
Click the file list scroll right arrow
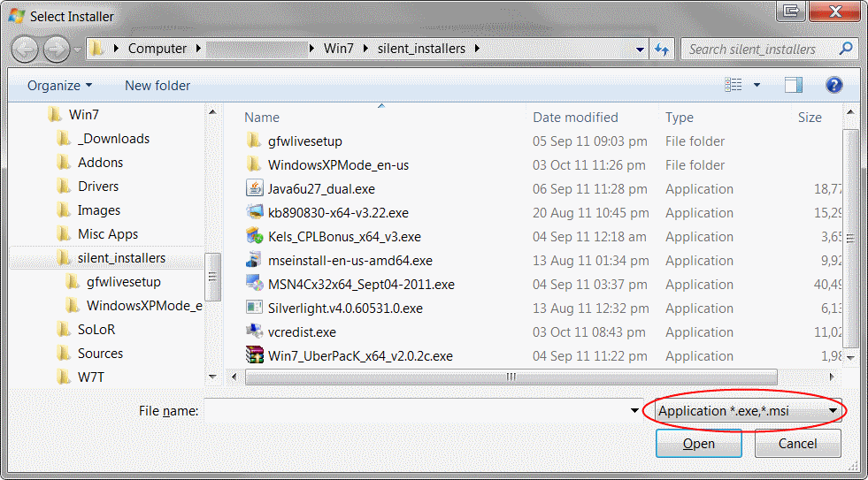832,377
